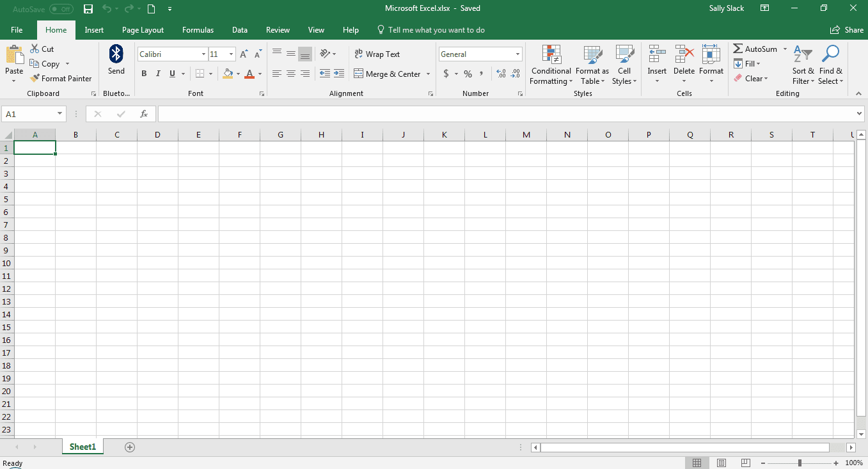Image resolution: width=868 pixels, height=469 pixels.
Task: Click the Insert Function fx icon
Action: coord(144,114)
